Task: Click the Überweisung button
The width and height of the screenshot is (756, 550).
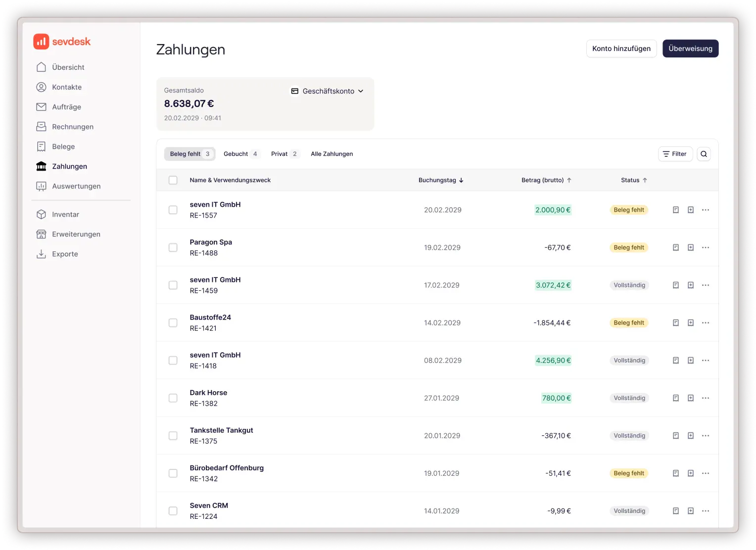Action: coord(690,48)
